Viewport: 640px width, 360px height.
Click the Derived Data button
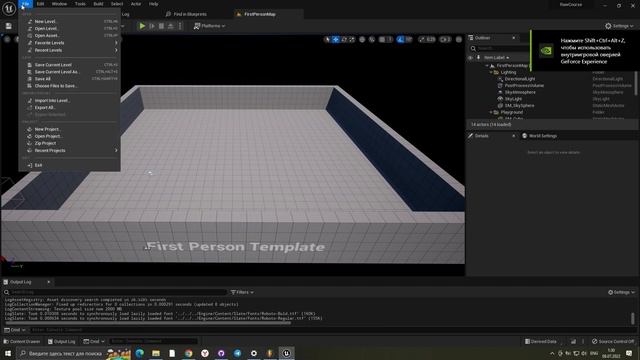[x=540, y=341]
